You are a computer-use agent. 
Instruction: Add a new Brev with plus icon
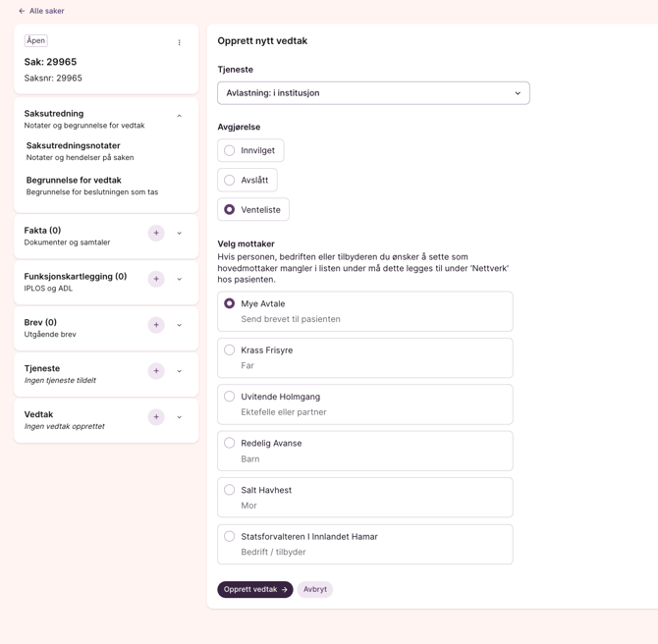click(156, 325)
